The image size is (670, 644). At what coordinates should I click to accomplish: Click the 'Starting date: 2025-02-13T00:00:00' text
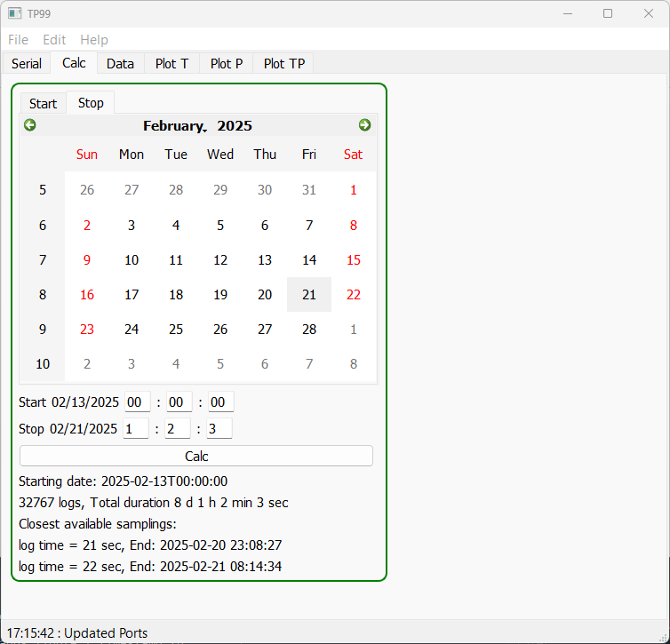(x=123, y=481)
